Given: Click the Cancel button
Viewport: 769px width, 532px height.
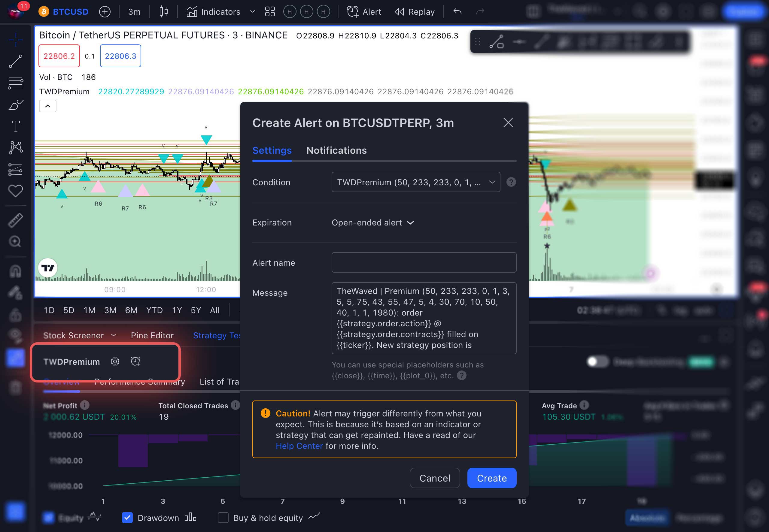Looking at the screenshot, I should 435,478.
